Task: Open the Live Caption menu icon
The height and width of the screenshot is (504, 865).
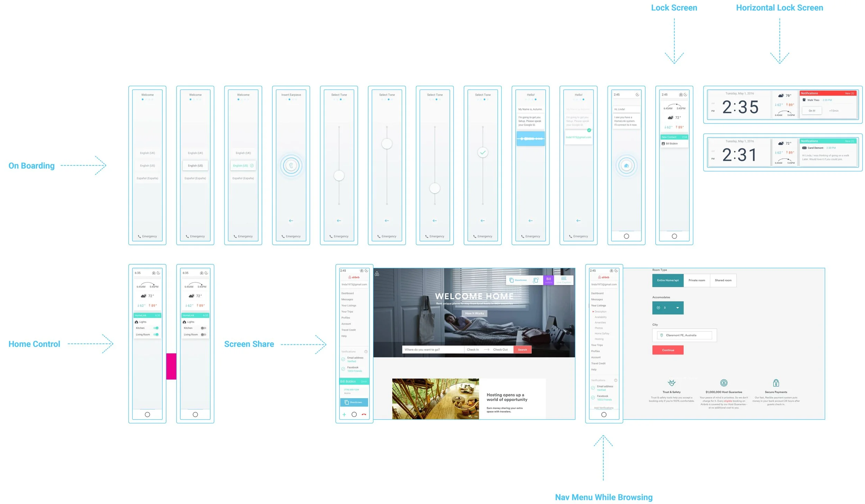Action: point(564,278)
